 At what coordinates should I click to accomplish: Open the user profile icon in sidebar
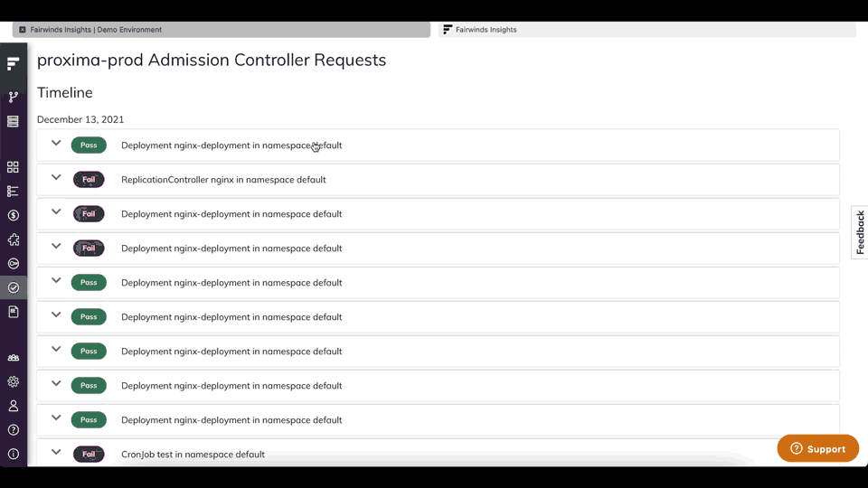(x=14, y=406)
